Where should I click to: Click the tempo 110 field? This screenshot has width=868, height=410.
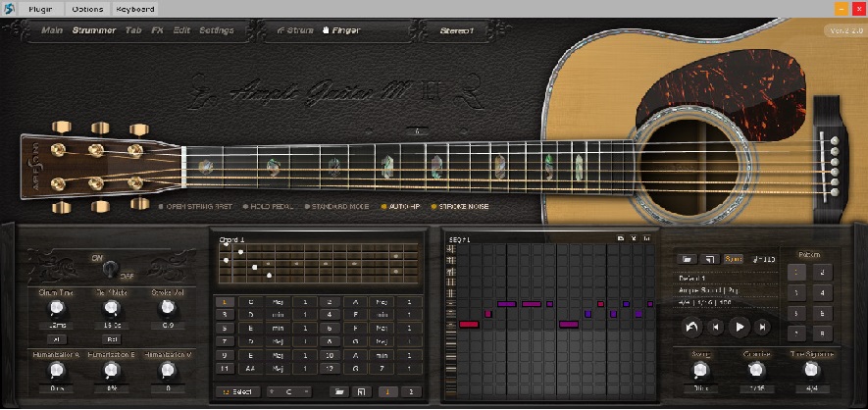tap(764, 259)
